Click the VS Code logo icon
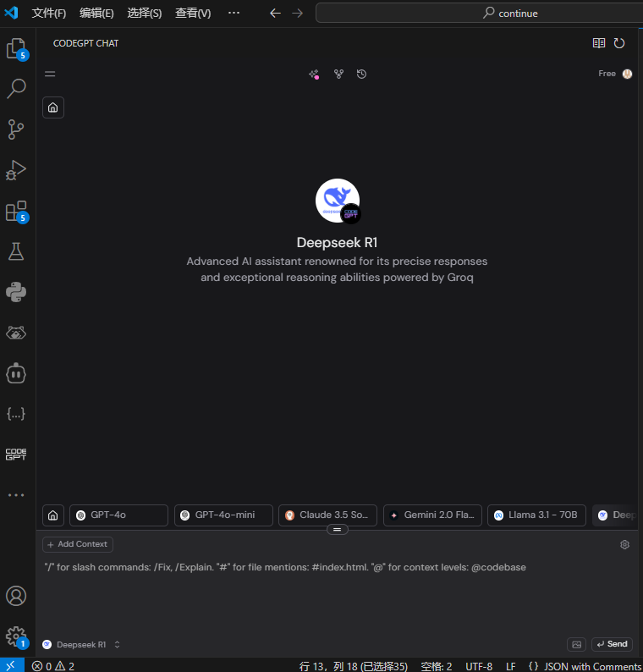Viewport: 643px width, 672px height. click(x=11, y=13)
